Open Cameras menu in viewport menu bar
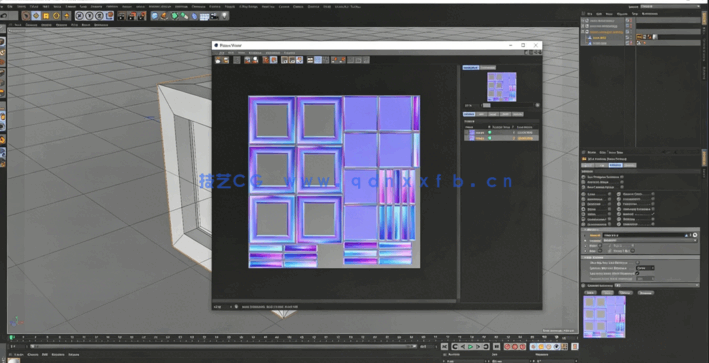 tap(31, 25)
